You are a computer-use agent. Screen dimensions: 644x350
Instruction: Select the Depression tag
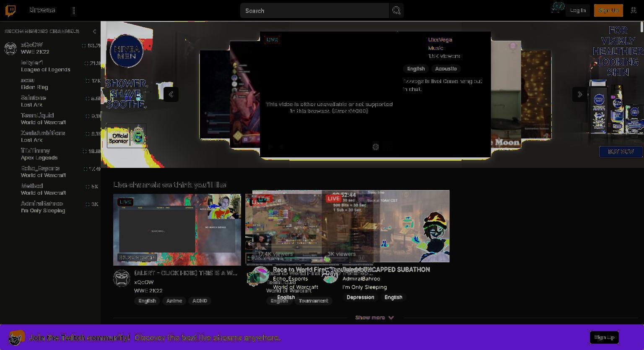360,297
